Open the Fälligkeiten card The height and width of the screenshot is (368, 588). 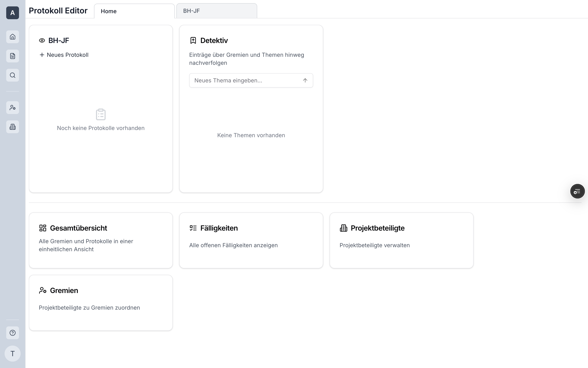(x=251, y=240)
